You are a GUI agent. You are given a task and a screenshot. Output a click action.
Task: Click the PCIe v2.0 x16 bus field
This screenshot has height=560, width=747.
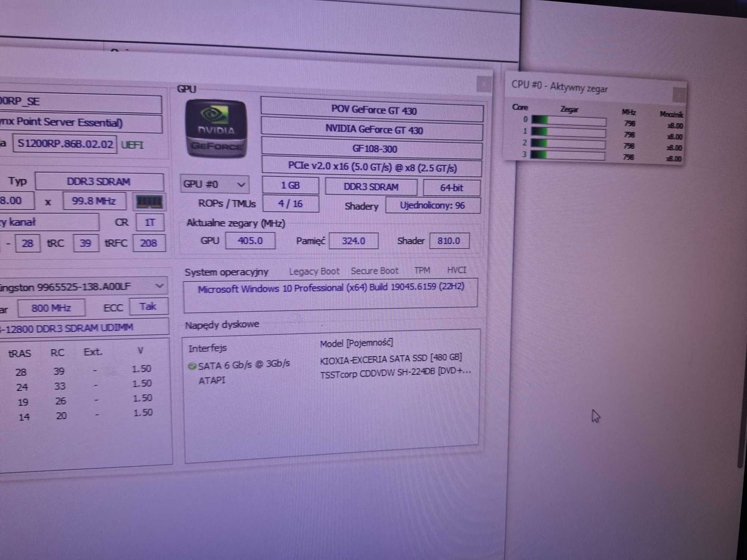(x=372, y=167)
